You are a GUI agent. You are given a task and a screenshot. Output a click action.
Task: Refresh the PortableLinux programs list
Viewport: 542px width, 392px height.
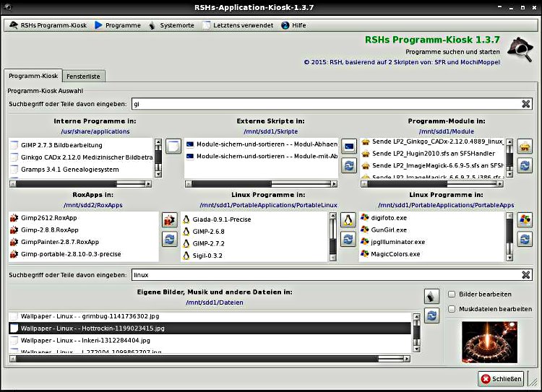click(x=348, y=239)
